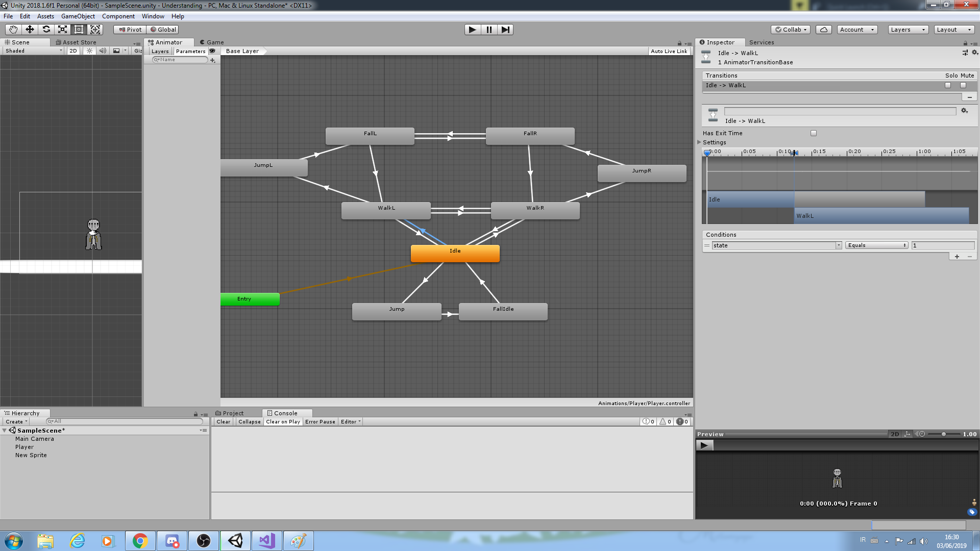Screen dimensions: 980x551
Task: Toggle scene audio speaker icon
Action: 103,51
